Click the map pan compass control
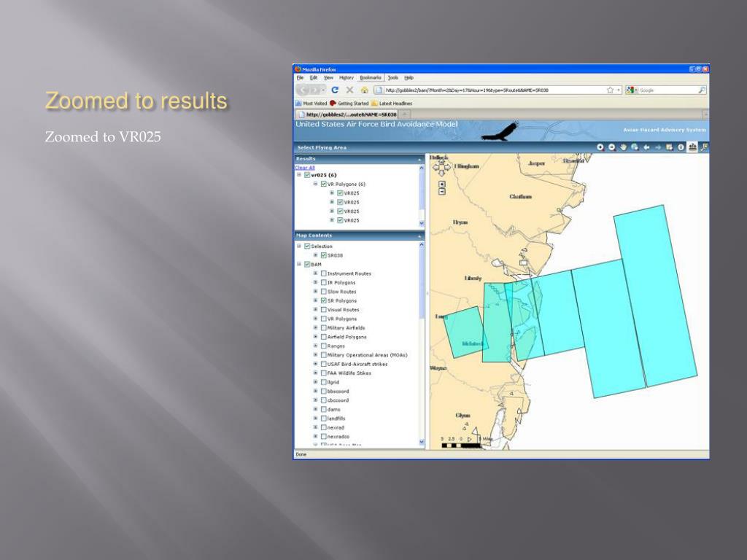Viewport: 747px width, 560px height. coord(441,168)
